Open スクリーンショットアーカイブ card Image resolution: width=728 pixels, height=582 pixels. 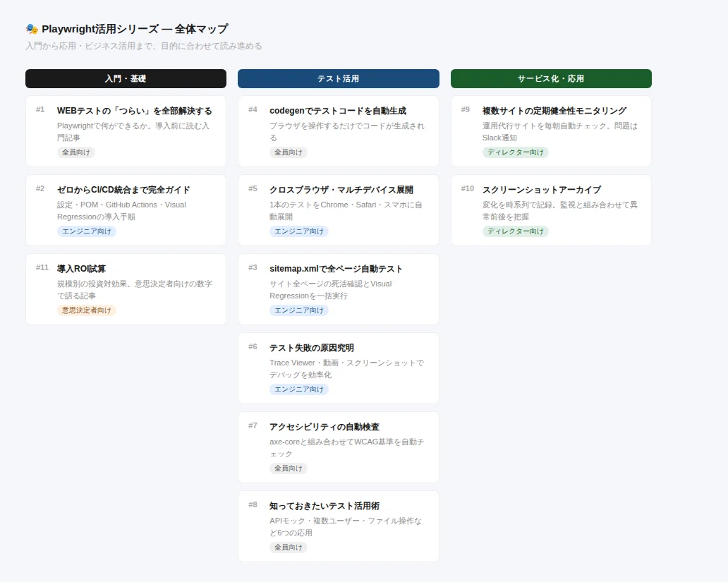(x=551, y=210)
